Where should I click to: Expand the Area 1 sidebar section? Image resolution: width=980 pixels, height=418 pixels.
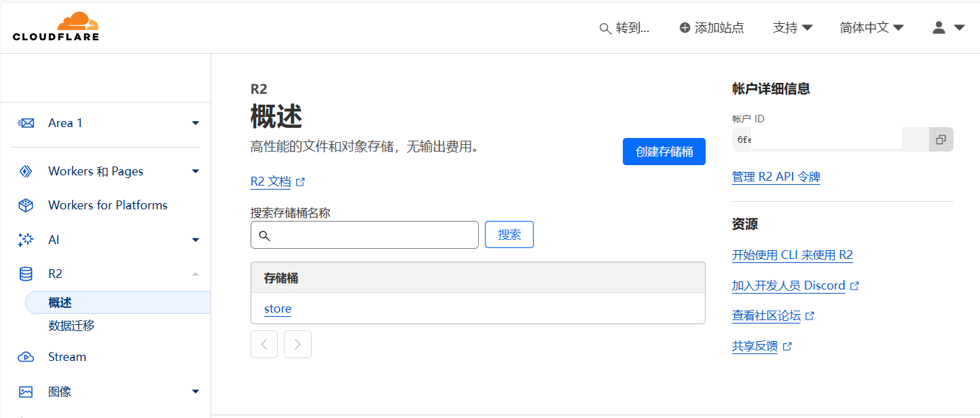(x=196, y=123)
